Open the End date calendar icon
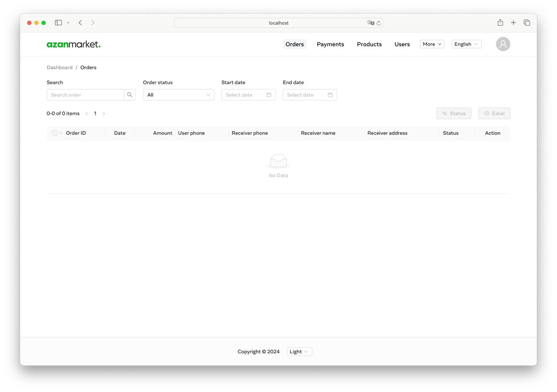 (x=331, y=94)
